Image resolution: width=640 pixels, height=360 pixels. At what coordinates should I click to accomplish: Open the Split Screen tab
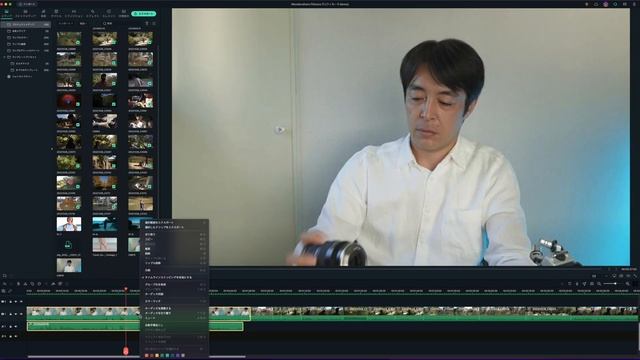(123, 13)
